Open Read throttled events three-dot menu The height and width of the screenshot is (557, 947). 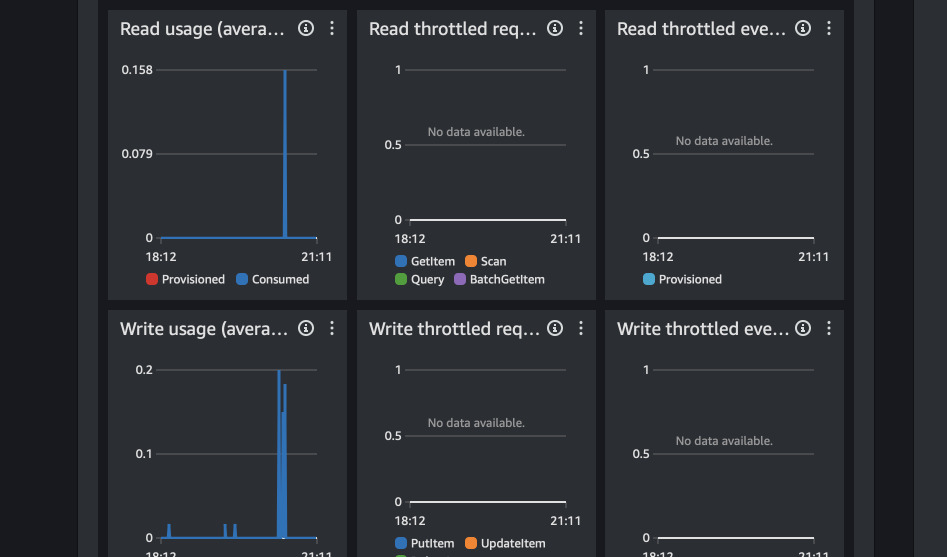[829, 29]
